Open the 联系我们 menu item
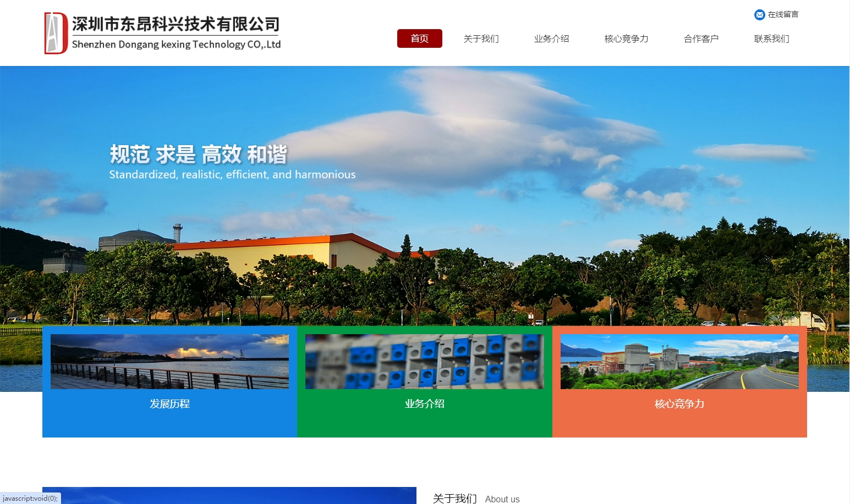Image resolution: width=850 pixels, height=504 pixels. pos(771,38)
